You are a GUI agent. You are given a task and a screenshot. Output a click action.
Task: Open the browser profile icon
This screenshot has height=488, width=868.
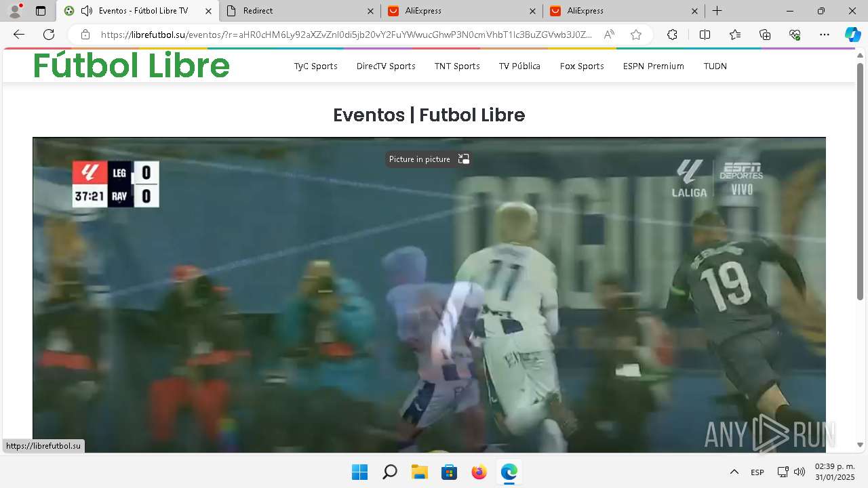15,11
